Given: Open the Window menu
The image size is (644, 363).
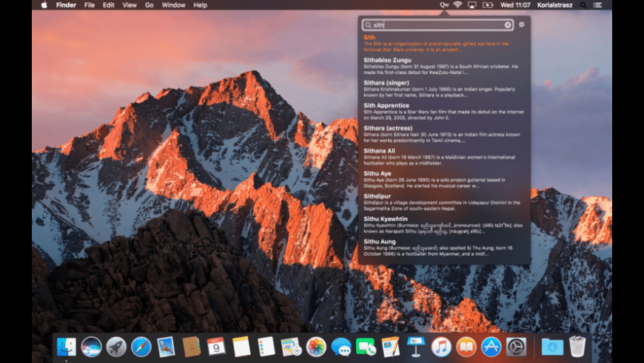Looking at the screenshot, I should tap(173, 5).
